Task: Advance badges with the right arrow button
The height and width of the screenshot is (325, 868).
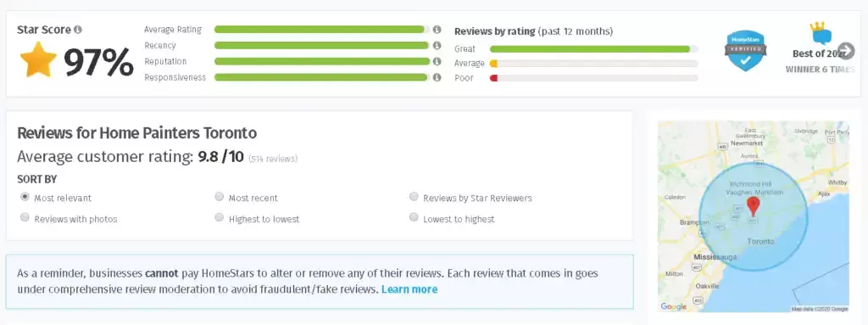Action: [846, 51]
